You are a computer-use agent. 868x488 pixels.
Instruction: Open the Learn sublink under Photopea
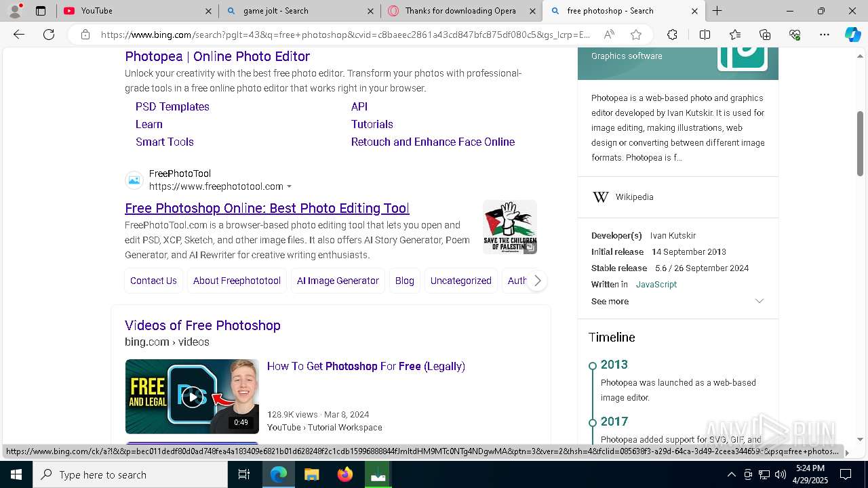[149, 124]
